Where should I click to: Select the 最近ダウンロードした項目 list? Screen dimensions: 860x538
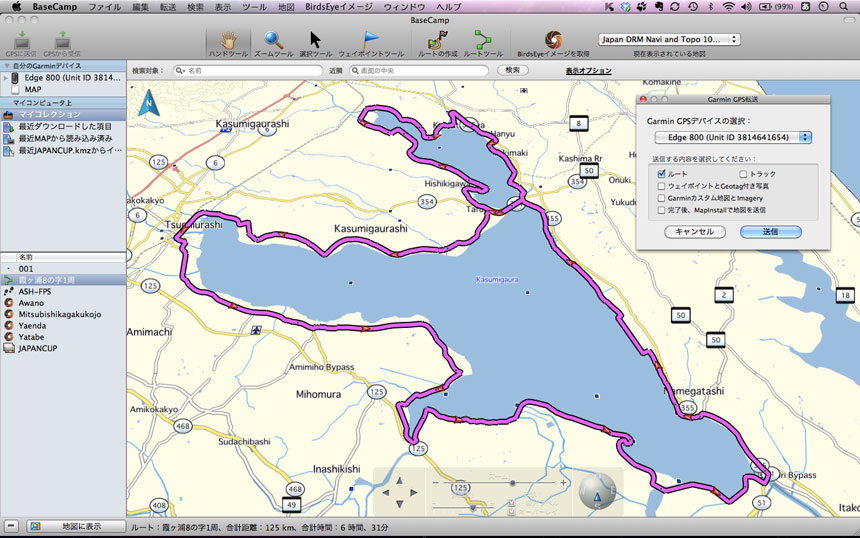(x=63, y=126)
